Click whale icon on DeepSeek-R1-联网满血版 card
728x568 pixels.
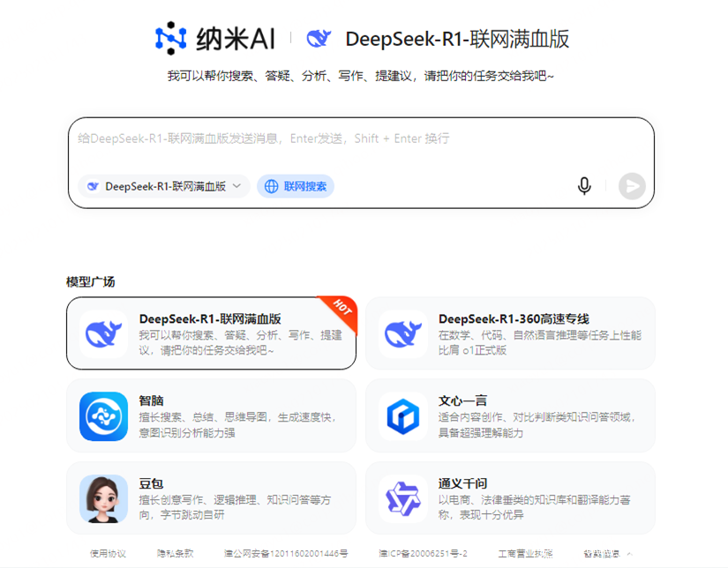click(x=103, y=333)
